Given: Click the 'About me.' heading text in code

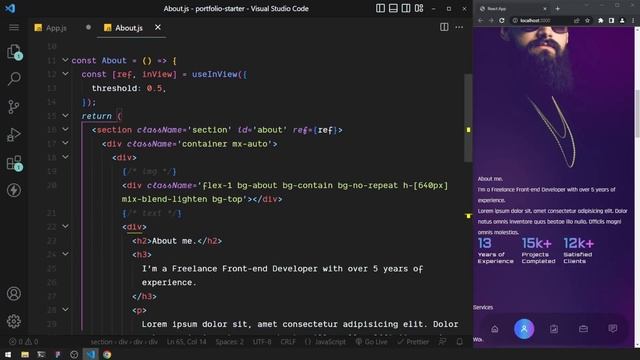Looking at the screenshot, I should [x=175, y=241].
